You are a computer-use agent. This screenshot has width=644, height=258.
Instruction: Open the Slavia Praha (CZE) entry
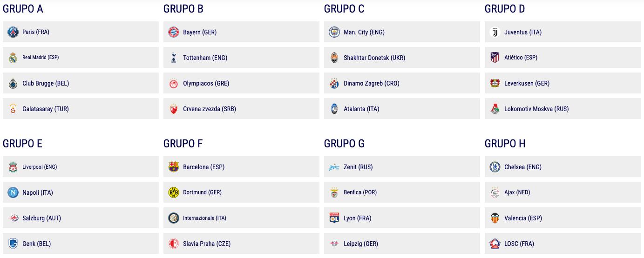[207, 244]
